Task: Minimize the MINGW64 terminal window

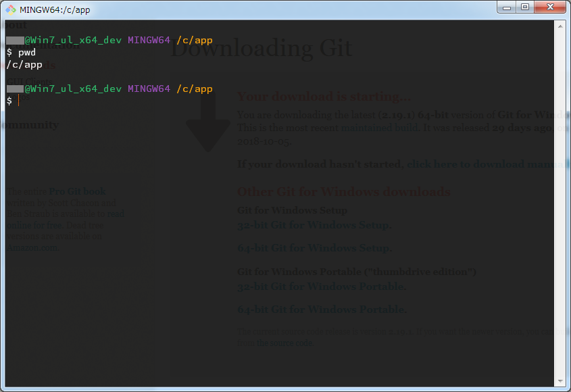Action: pos(505,7)
